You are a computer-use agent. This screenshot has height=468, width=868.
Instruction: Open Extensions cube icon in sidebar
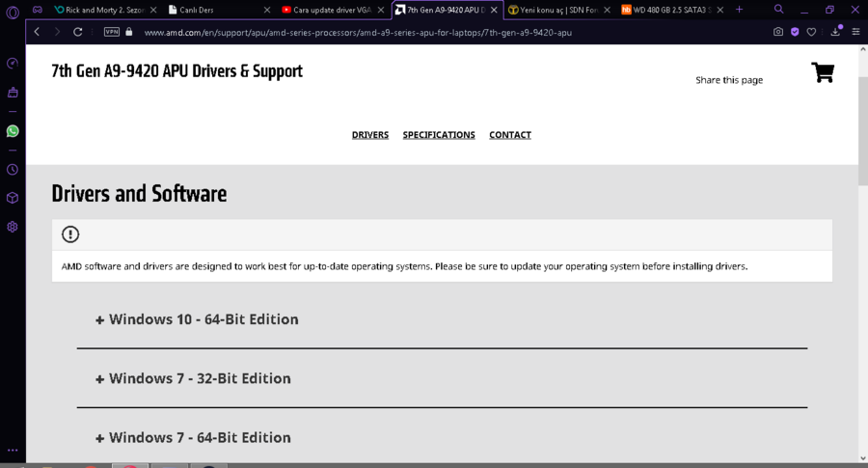pyautogui.click(x=13, y=198)
